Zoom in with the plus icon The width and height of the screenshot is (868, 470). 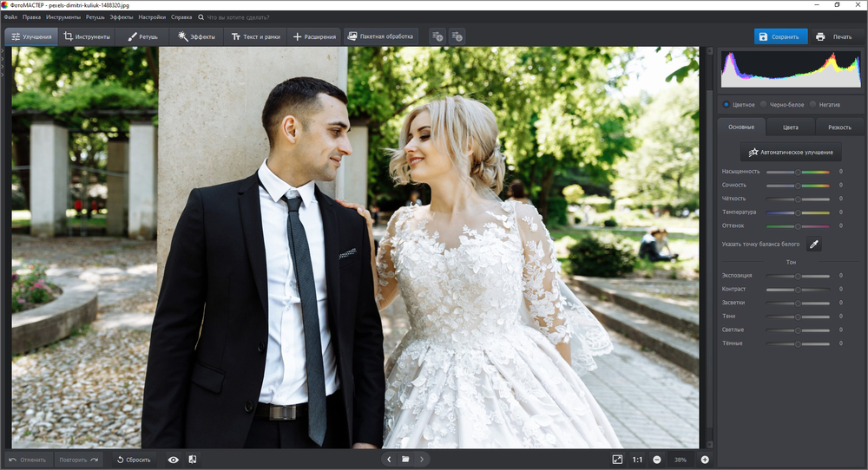(x=705, y=460)
